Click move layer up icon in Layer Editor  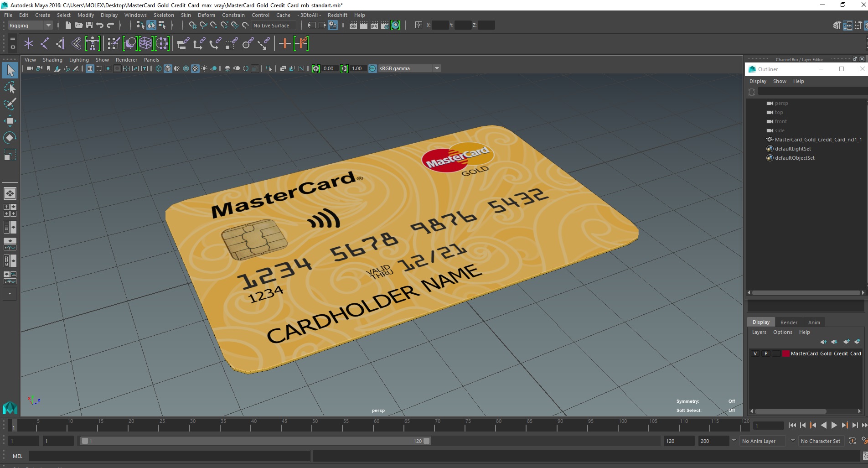coord(823,342)
